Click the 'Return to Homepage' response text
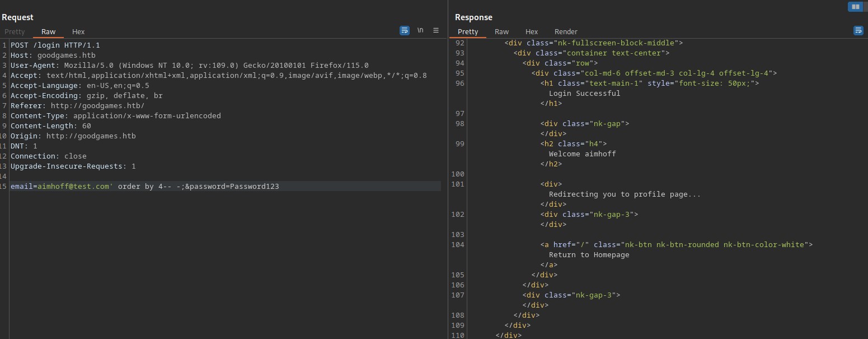This screenshot has width=868, height=339. point(589,255)
